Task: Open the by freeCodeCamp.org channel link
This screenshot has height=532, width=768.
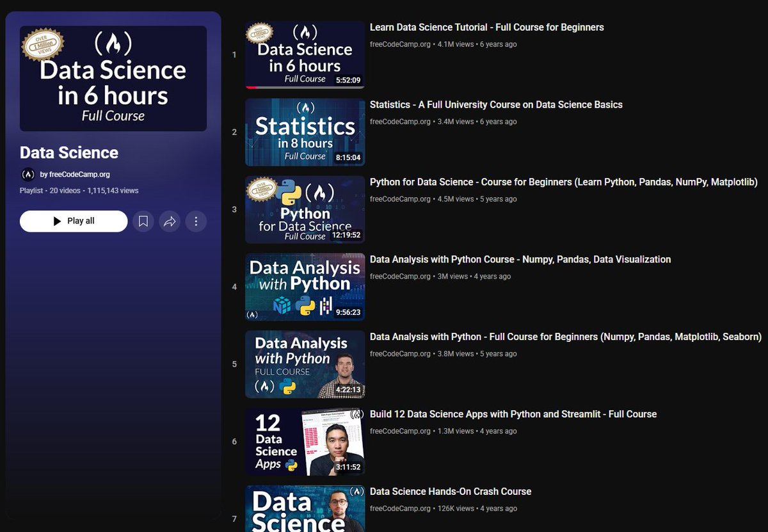Action: (x=75, y=174)
